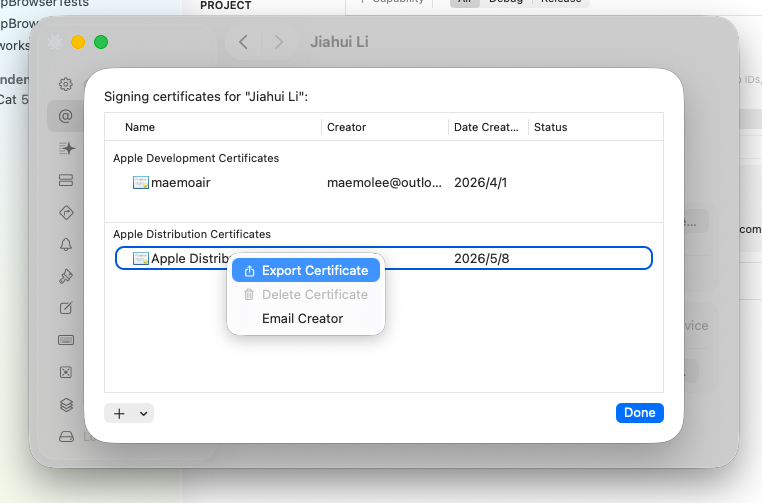Screen dimensions: 762x503
Task: Select the Apple Distribution certificate row
Action: pyautogui.click(x=384, y=258)
